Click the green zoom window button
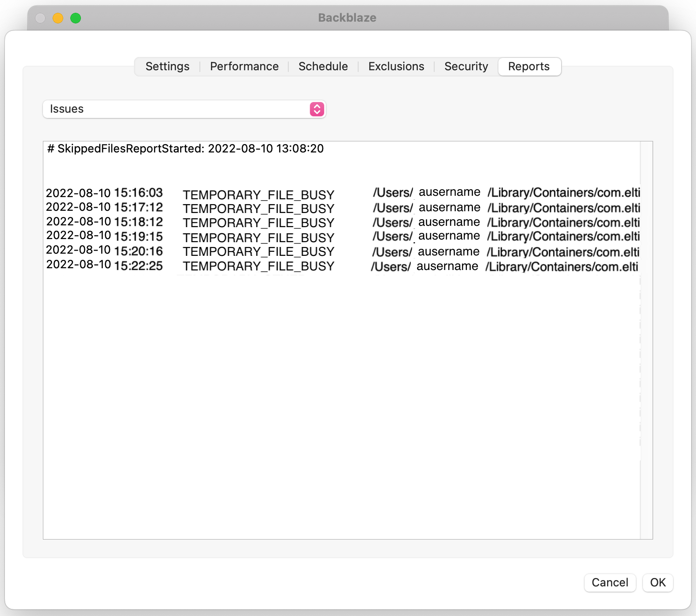 76,18
